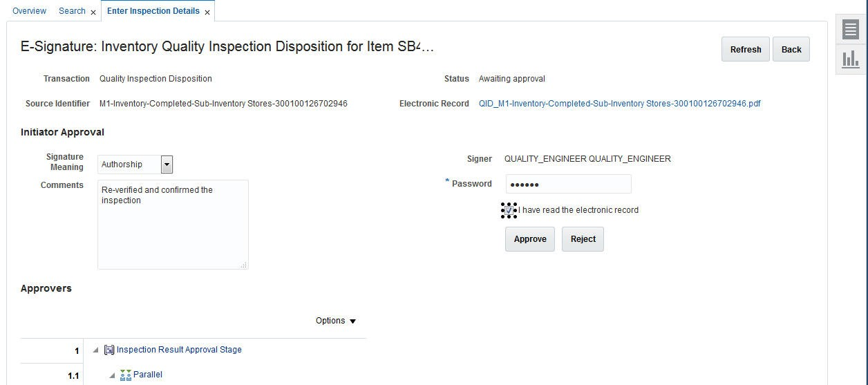Click the Approve button
Viewport: 868px width, 385px height.
point(530,239)
